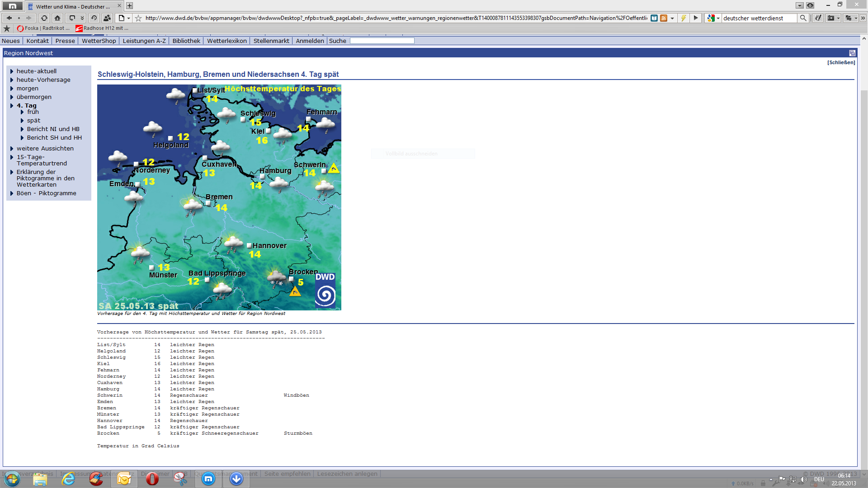Click the reader view book icon

(x=654, y=18)
